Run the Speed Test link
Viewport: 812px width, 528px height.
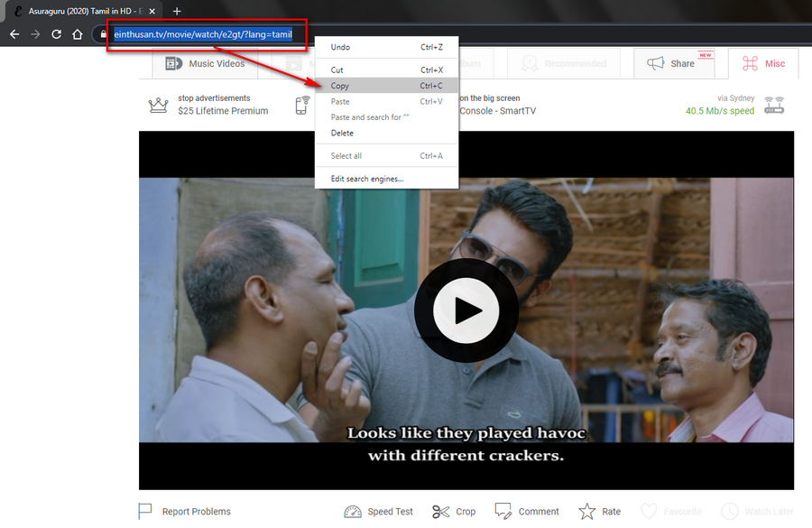click(x=390, y=512)
